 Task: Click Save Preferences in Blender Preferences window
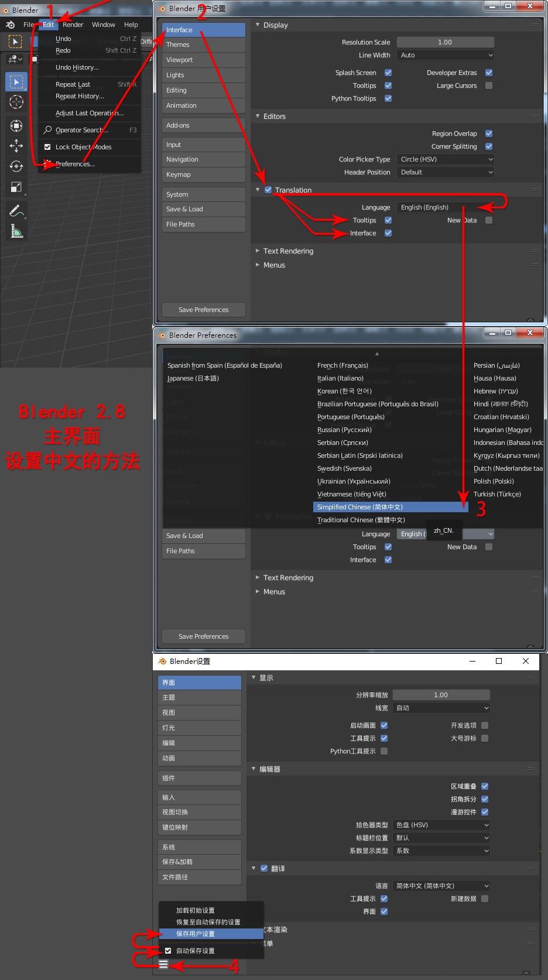pos(204,636)
